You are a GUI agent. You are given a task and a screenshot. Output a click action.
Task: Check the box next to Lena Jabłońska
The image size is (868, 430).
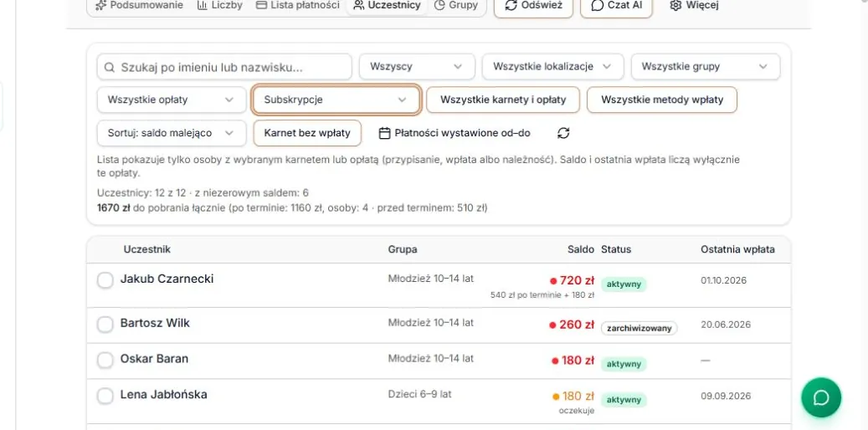coord(105,397)
